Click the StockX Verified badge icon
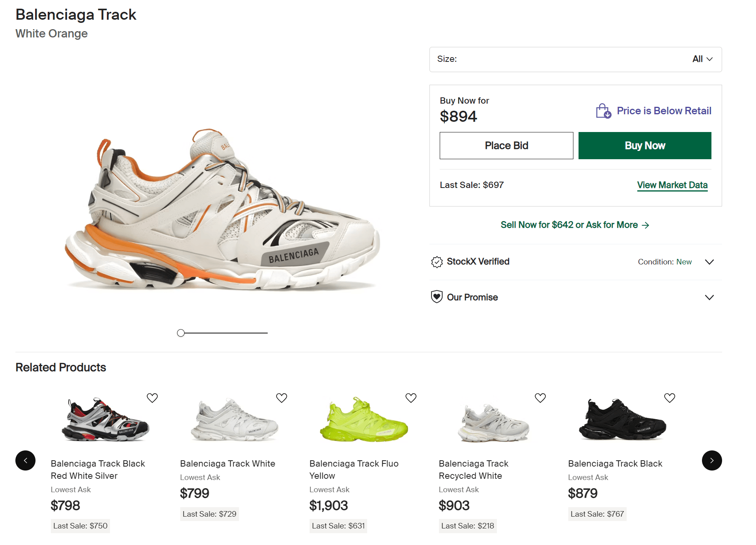 pos(437,262)
